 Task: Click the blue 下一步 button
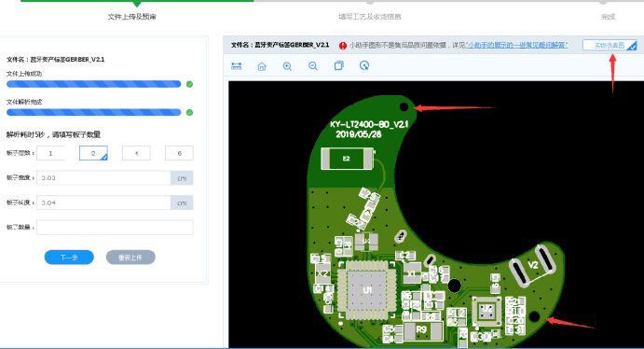click(69, 258)
